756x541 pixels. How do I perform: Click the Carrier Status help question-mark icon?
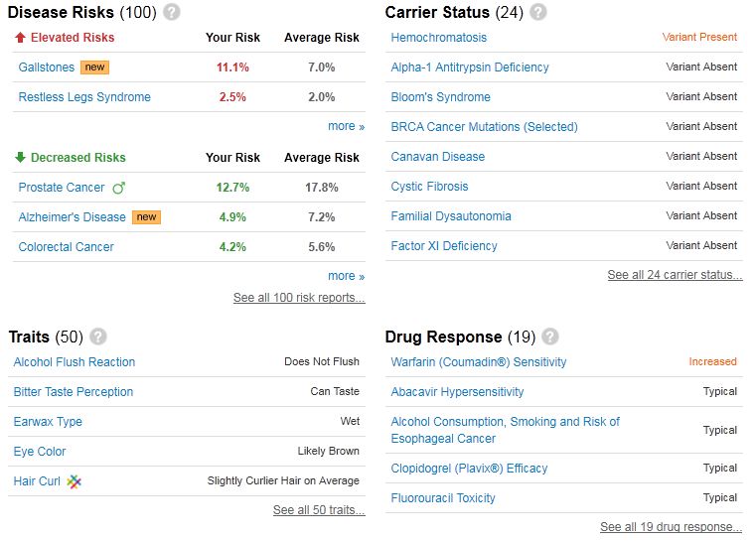[x=538, y=12]
